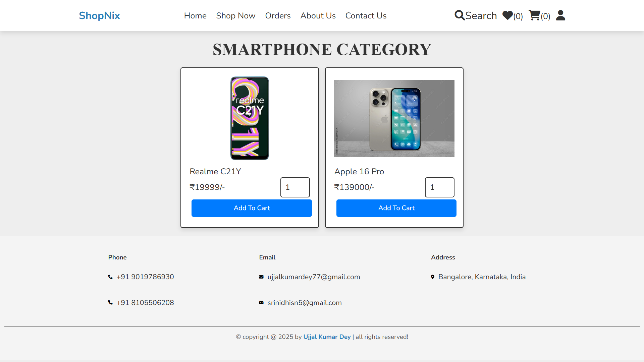This screenshot has height=362, width=644.
Task: Add Apple 16 Pro to cart
Action: [396, 208]
